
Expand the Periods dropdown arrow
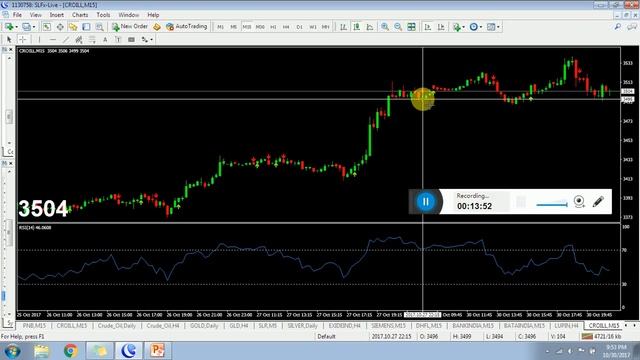[480, 27]
